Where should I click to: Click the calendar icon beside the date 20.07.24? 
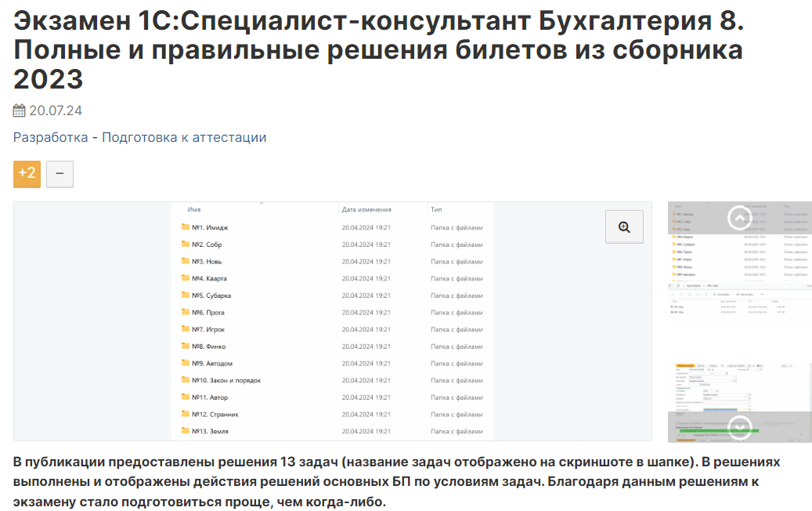coord(20,111)
